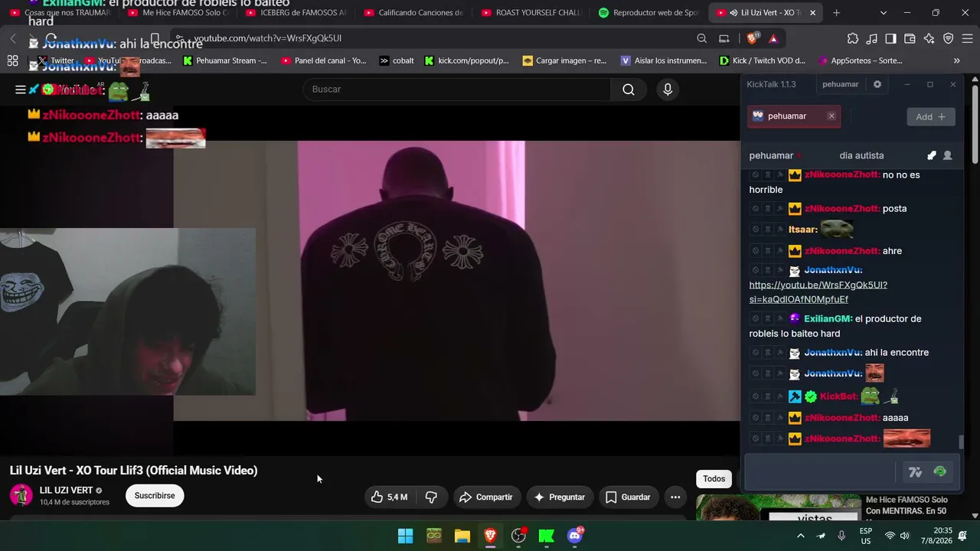Select the pehuamar tab in KickTalk title bar
This screenshot has width=980, height=551.
click(x=841, y=84)
